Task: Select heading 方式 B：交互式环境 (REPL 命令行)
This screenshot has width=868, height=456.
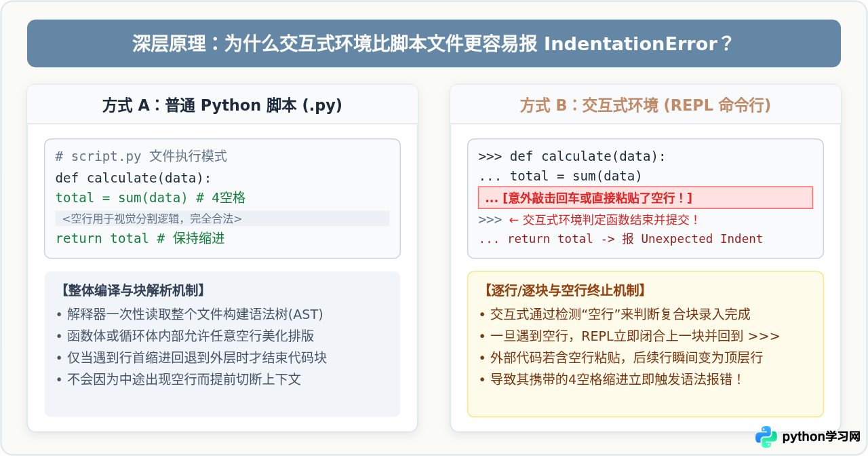Action: click(646, 105)
